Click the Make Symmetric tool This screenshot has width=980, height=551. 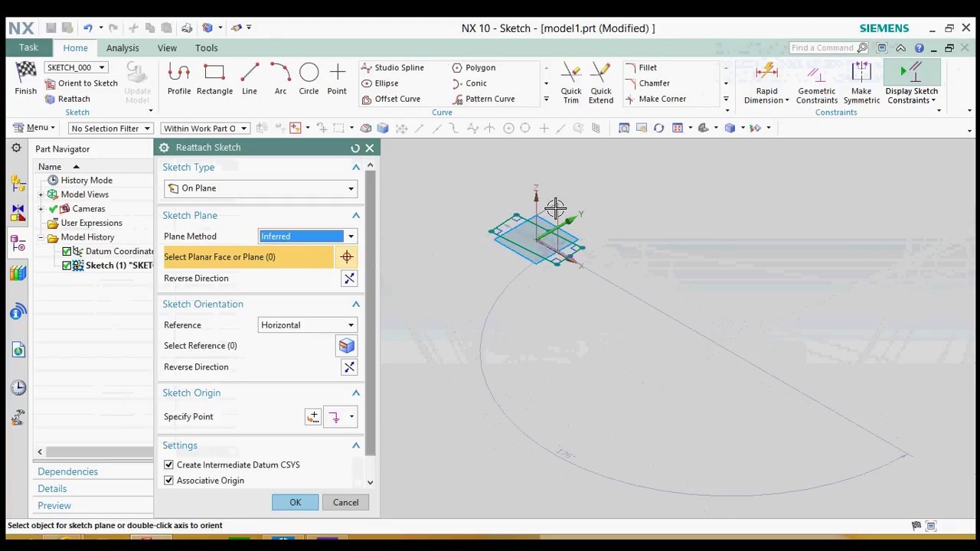861,83
